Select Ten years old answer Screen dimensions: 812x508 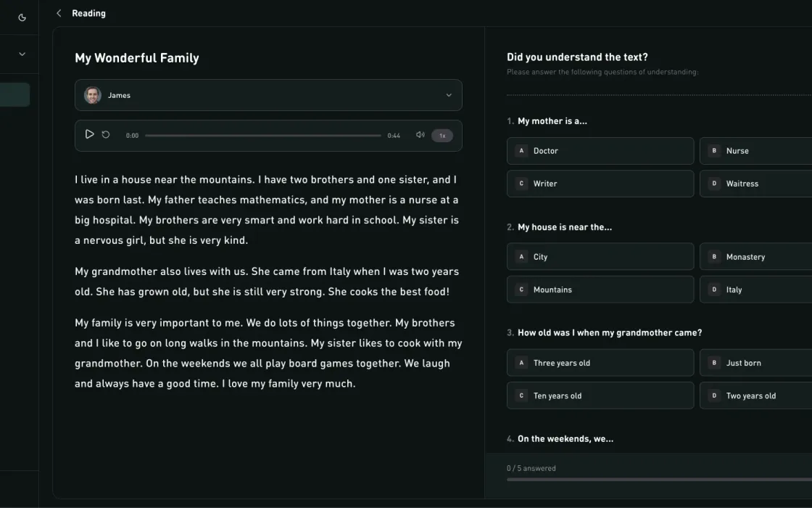coord(600,396)
